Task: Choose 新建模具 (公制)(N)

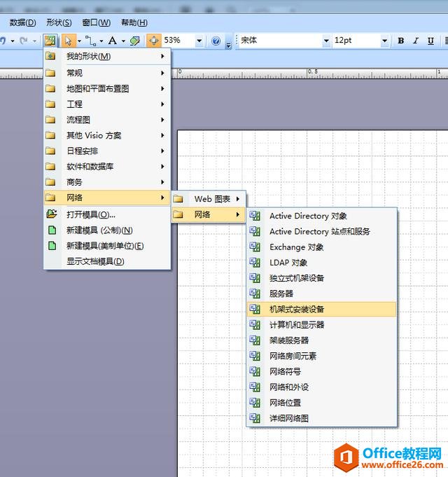Action: 107,230
